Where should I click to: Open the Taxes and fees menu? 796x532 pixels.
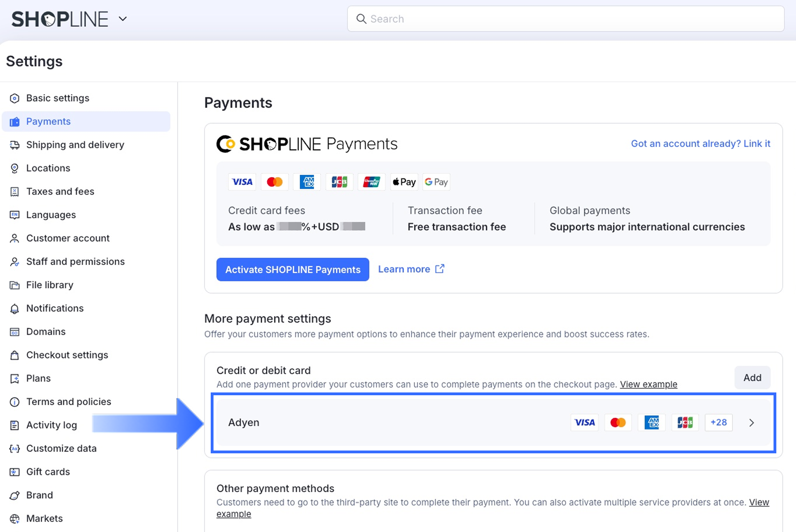[x=60, y=192]
